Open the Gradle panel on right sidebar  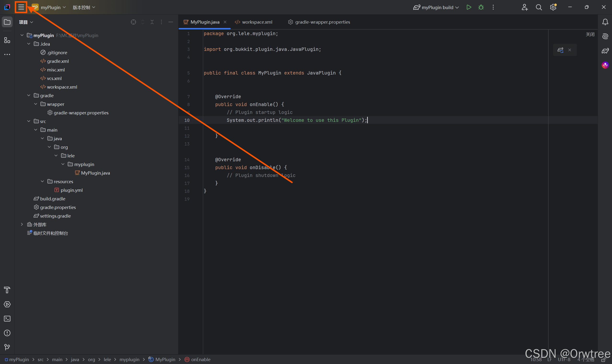coord(605,51)
